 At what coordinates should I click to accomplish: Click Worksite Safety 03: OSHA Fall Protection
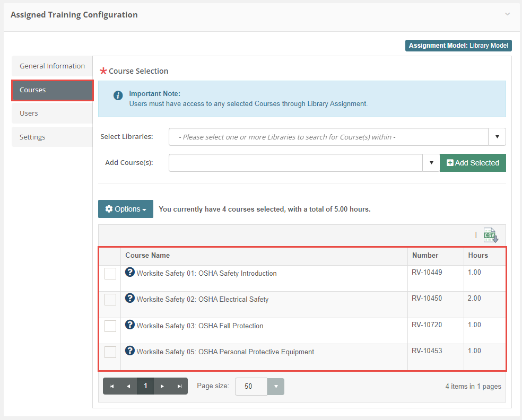coord(200,326)
